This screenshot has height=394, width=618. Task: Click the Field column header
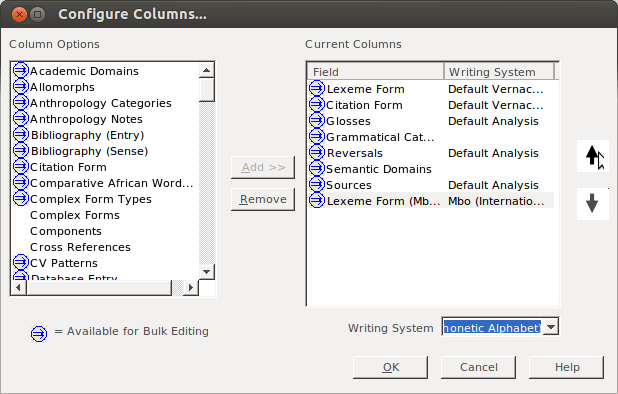(376, 72)
